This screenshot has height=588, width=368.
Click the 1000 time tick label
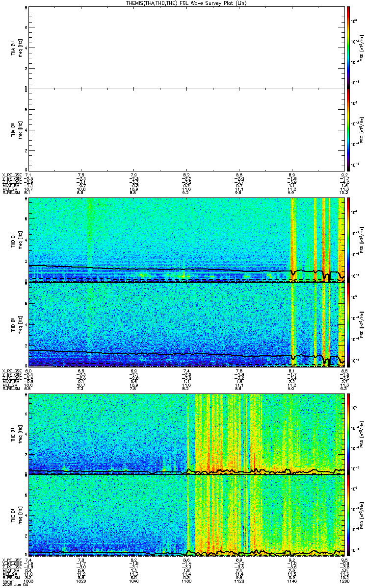tap(28, 581)
